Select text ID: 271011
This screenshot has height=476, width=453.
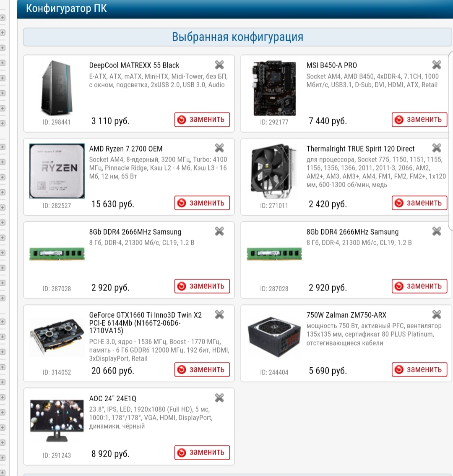point(274,206)
